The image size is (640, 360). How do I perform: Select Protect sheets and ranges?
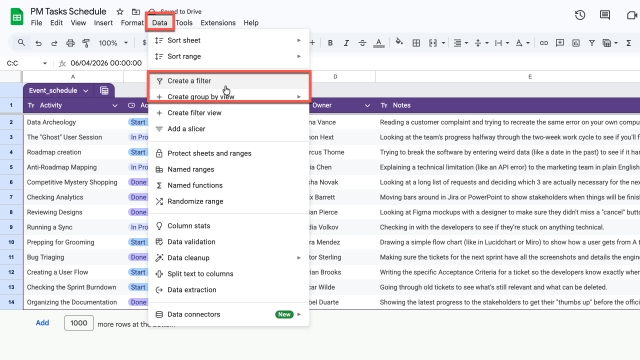[229, 153]
